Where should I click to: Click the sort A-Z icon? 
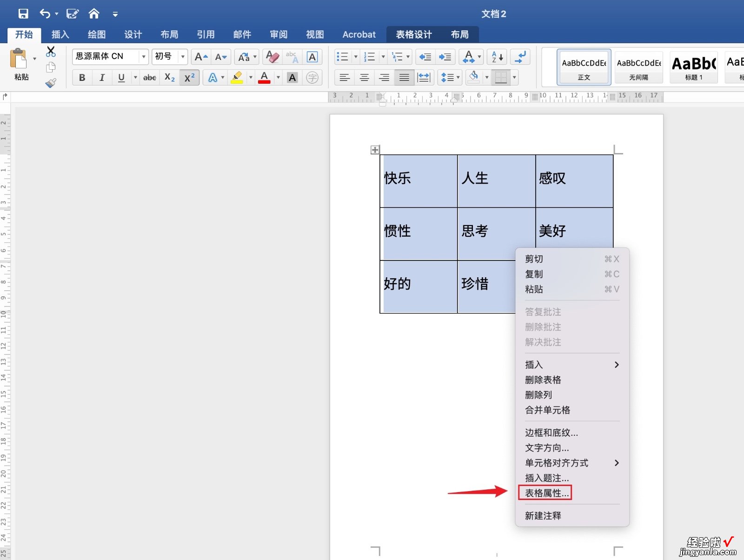(x=497, y=57)
